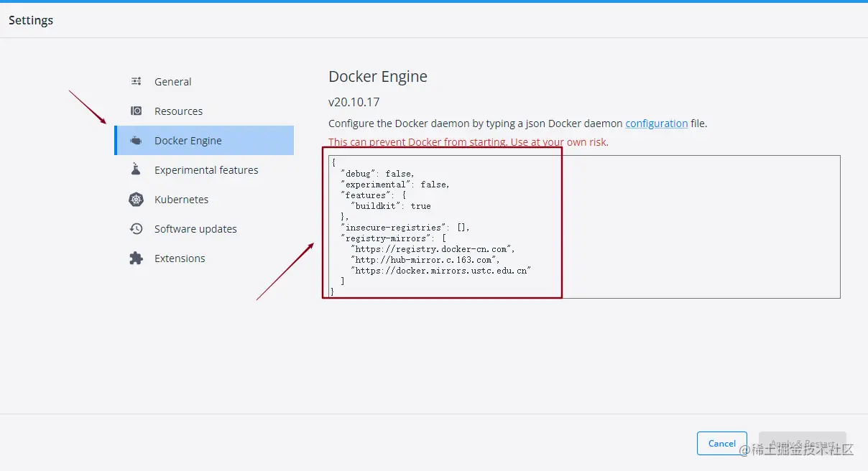The image size is (868, 471).
Task: Click the Kubernetes helm wheel icon
Action: (136, 200)
